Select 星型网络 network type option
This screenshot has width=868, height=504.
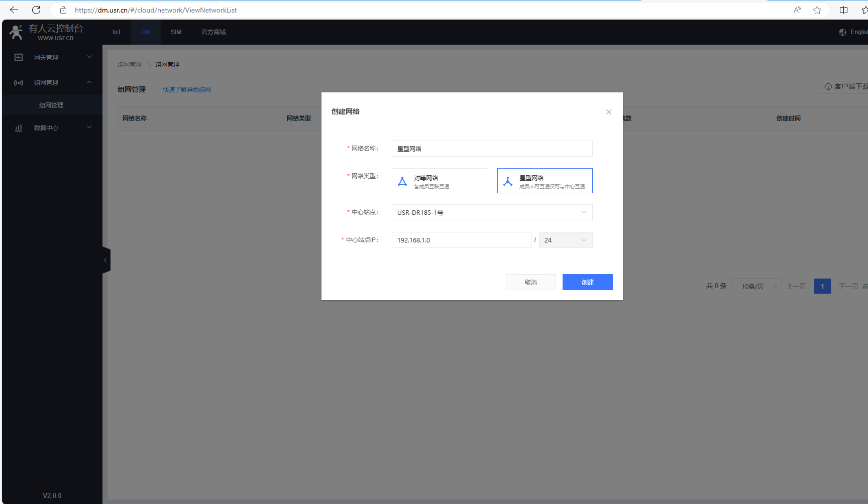click(545, 181)
